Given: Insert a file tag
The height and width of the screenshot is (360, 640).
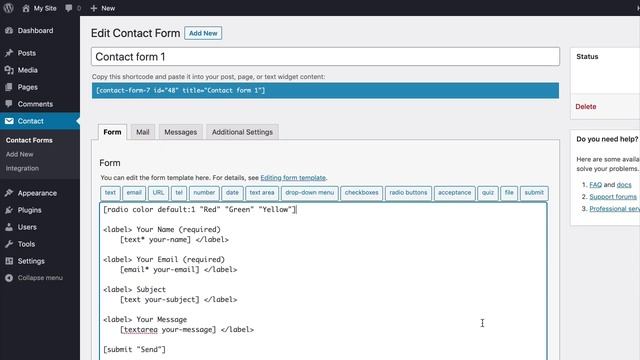Looking at the screenshot, I should click(x=509, y=193).
